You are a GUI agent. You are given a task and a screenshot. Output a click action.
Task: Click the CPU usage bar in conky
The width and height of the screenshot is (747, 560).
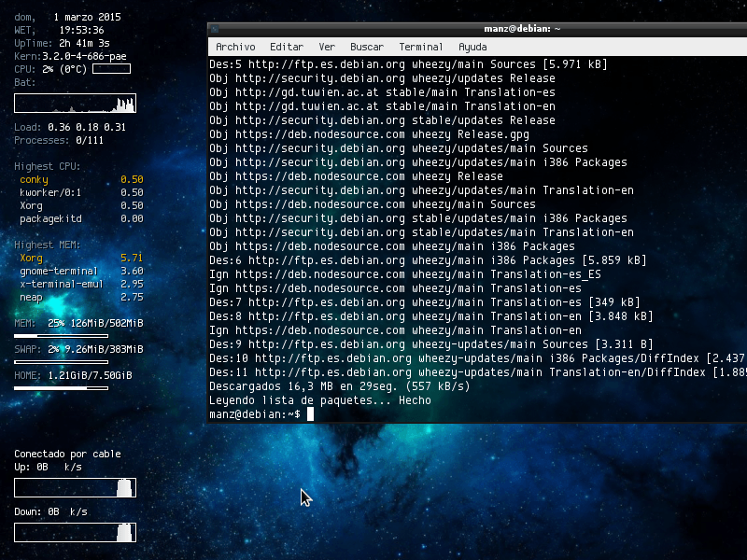(x=111, y=69)
